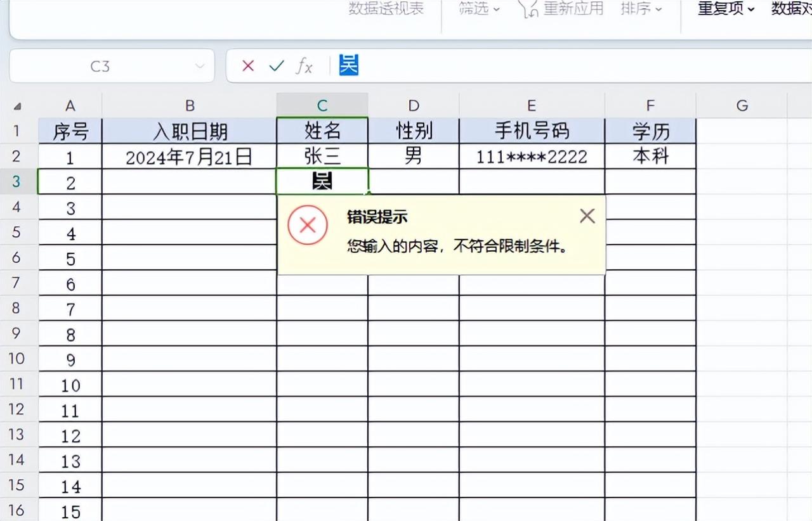Image resolution: width=812 pixels, height=521 pixels.
Task: Click the 数据透视表 pivot table button
Action: pos(386,9)
